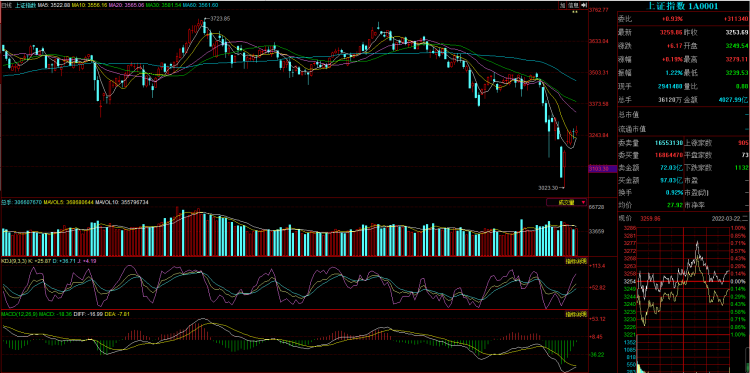Click the MA30 moving average value
This screenshot has height=373, width=750.
163,5
